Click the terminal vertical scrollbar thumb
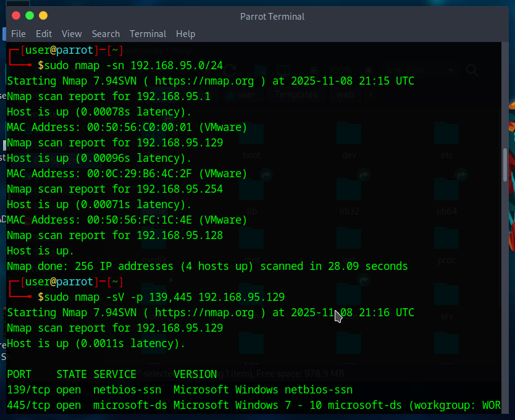The height and width of the screenshot is (420, 515). pyautogui.click(x=505, y=165)
